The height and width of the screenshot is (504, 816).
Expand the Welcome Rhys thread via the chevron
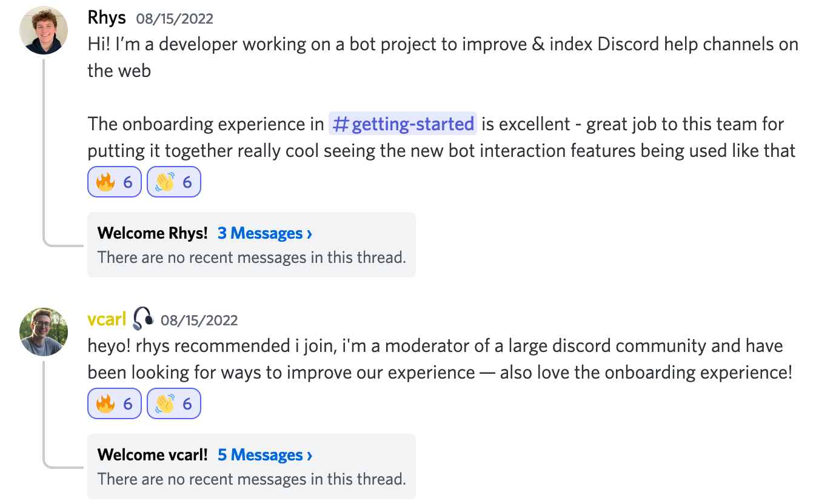pos(309,233)
